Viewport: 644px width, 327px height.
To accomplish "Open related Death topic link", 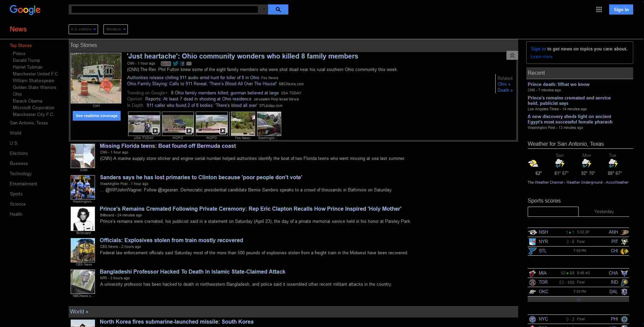I will coord(505,90).
